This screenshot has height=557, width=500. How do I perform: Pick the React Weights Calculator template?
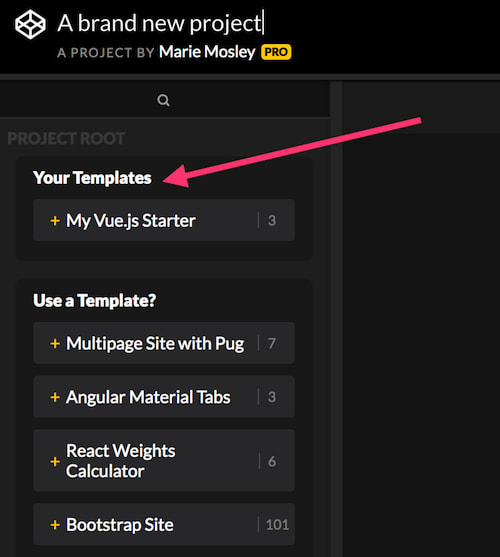tap(164, 461)
